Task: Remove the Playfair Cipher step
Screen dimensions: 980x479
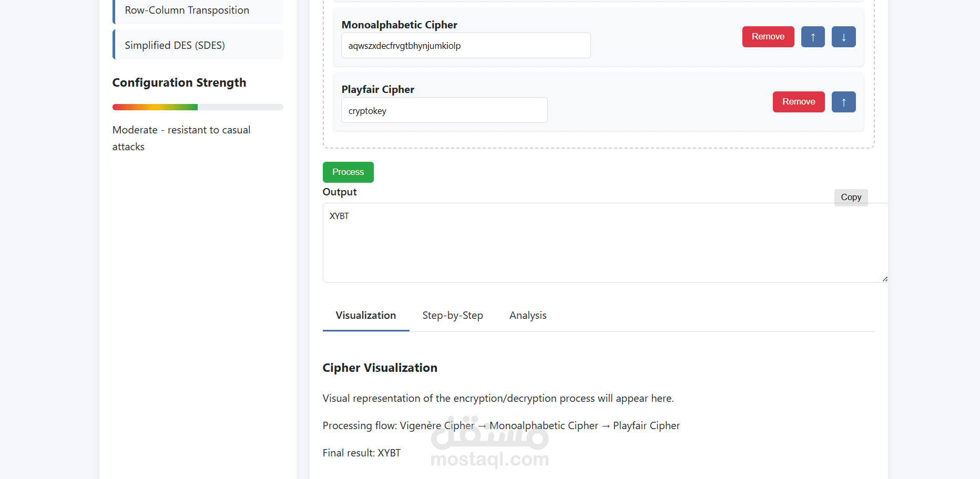Action: click(x=799, y=102)
